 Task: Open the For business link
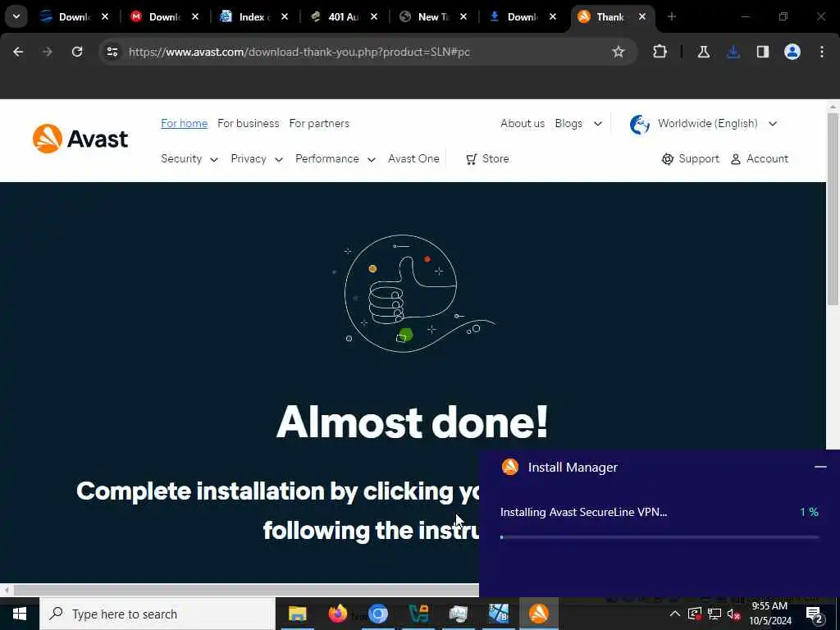[248, 123]
